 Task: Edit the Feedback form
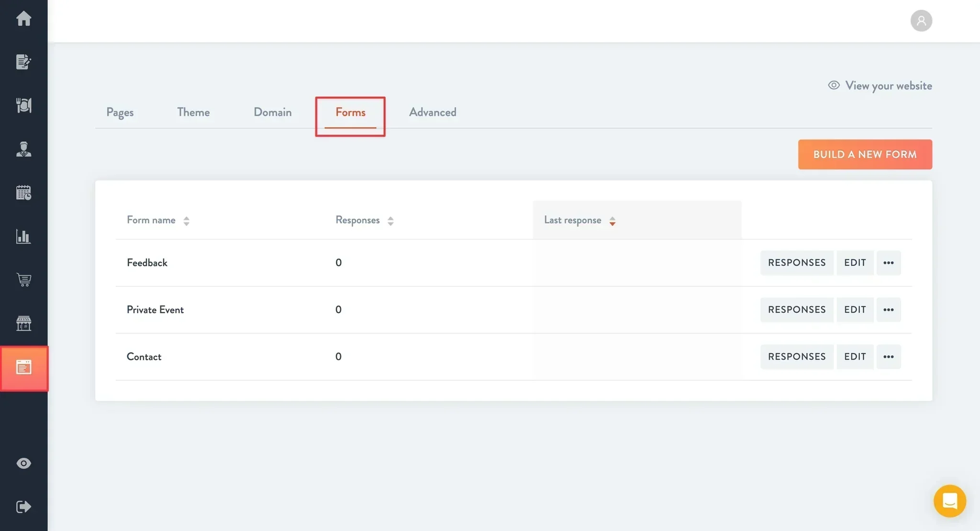point(855,262)
